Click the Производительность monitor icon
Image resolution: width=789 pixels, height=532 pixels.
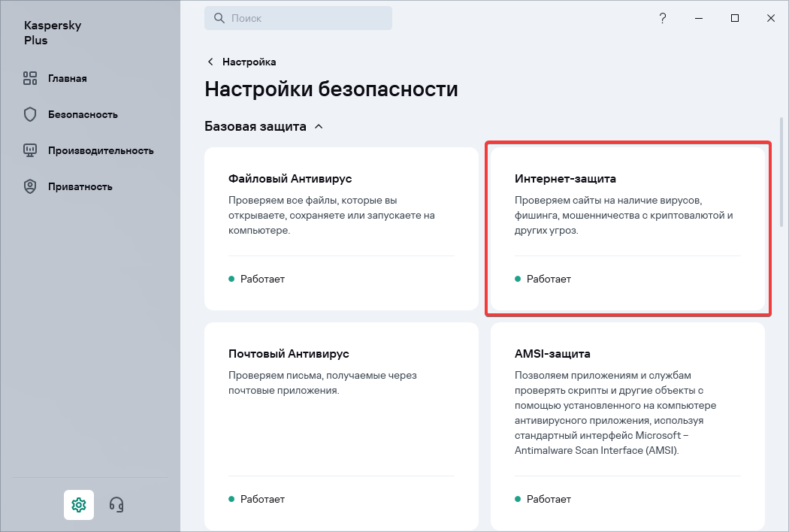pos(30,150)
